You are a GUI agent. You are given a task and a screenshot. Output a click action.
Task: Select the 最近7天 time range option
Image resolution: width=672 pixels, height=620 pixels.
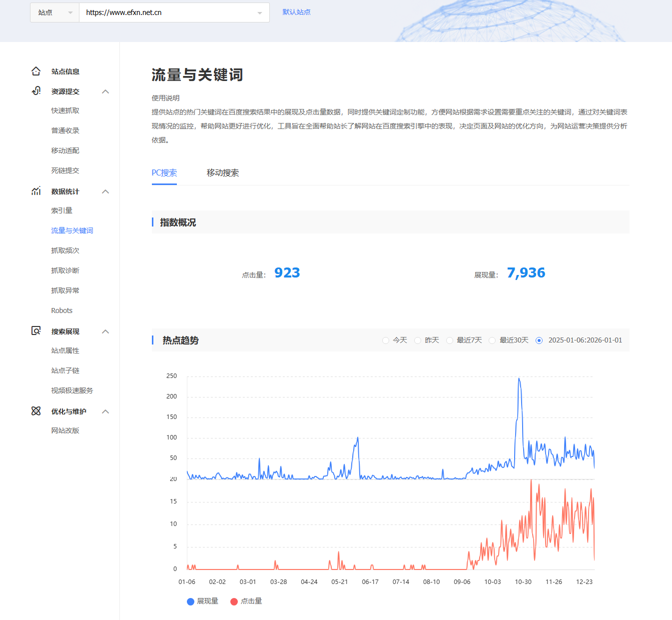click(x=450, y=340)
